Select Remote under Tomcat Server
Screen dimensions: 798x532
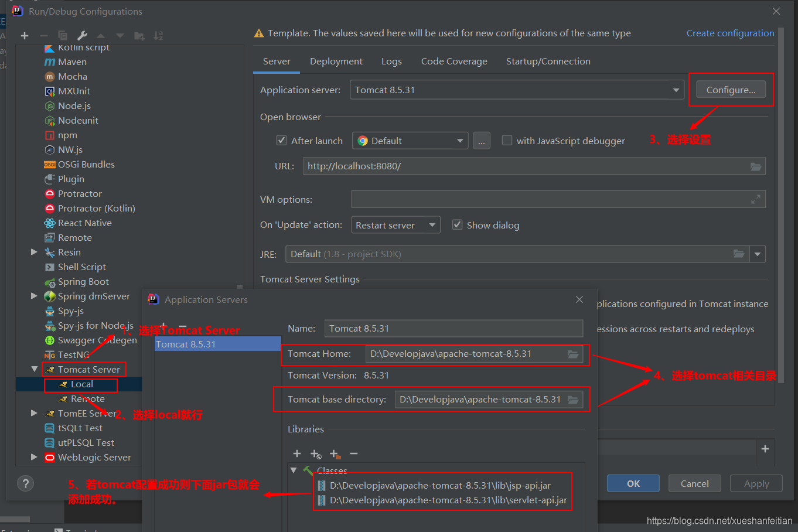[88, 399]
